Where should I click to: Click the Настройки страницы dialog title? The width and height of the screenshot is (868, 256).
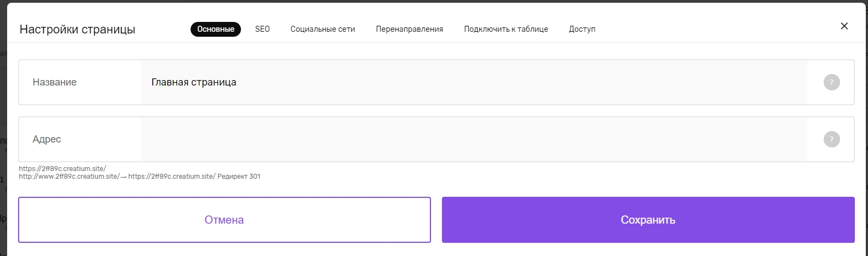pos(77,30)
